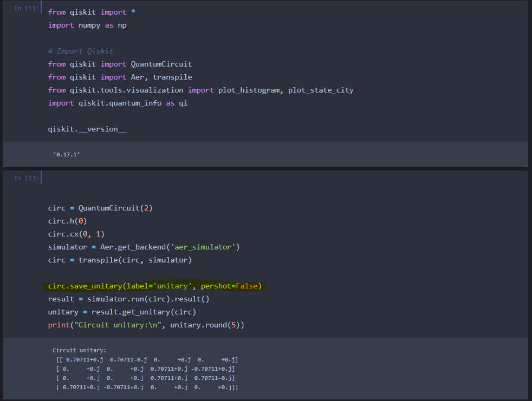Click 'circ = QuantumCircuit(2)' line
The width and height of the screenshot is (532, 401).
[x=100, y=208]
